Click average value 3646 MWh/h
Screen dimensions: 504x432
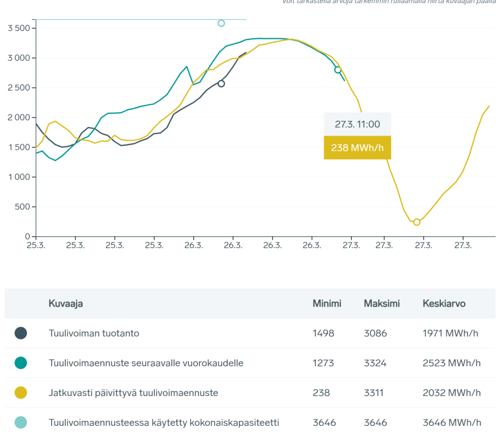point(452,422)
